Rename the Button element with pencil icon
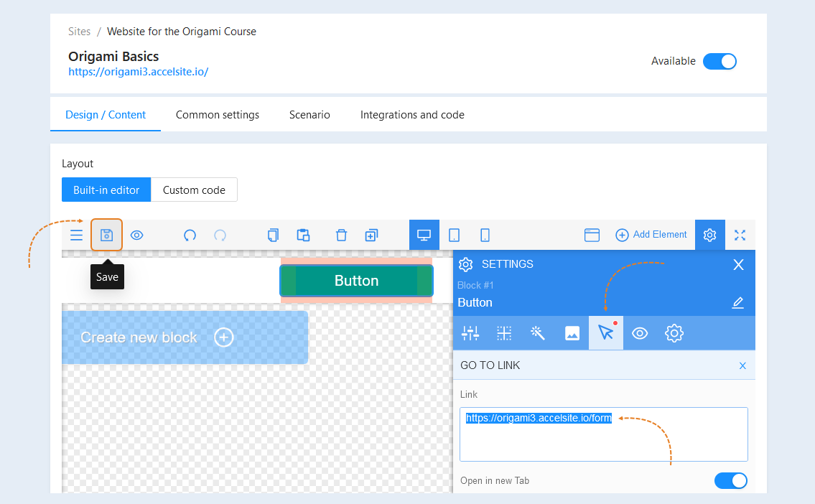The width and height of the screenshot is (815, 504). coord(737,302)
